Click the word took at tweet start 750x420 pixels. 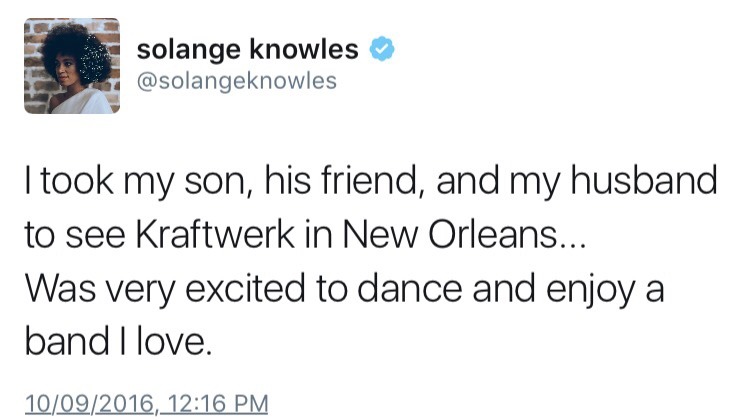(77, 180)
